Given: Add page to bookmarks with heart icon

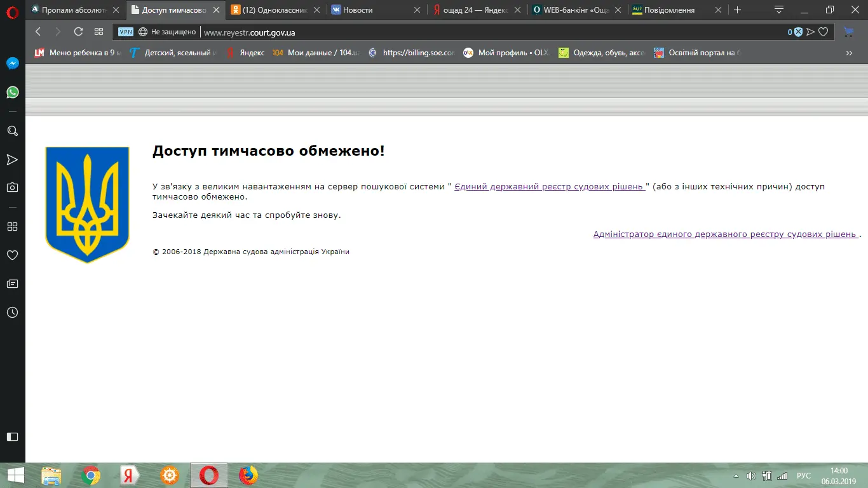Looking at the screenshot, I should 823,32.
